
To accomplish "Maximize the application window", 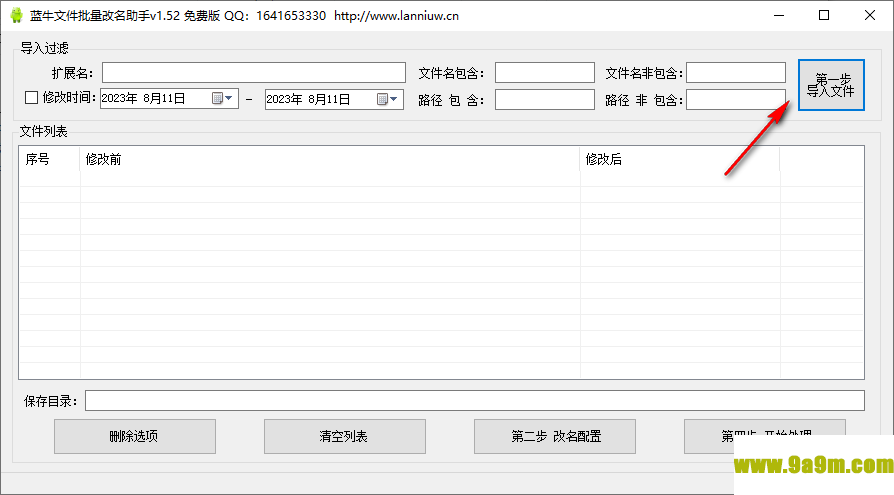I will (824, 15).
